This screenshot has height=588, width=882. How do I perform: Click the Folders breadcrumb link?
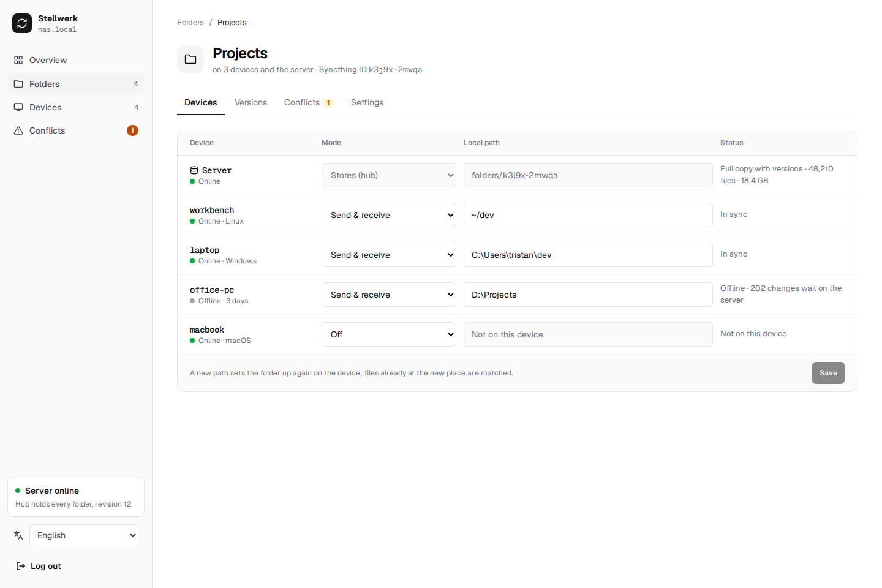[190, 23]
